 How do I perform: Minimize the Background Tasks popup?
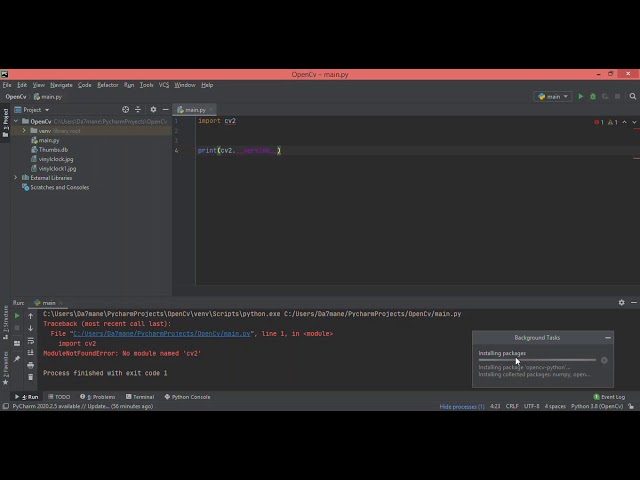point(608,338)
